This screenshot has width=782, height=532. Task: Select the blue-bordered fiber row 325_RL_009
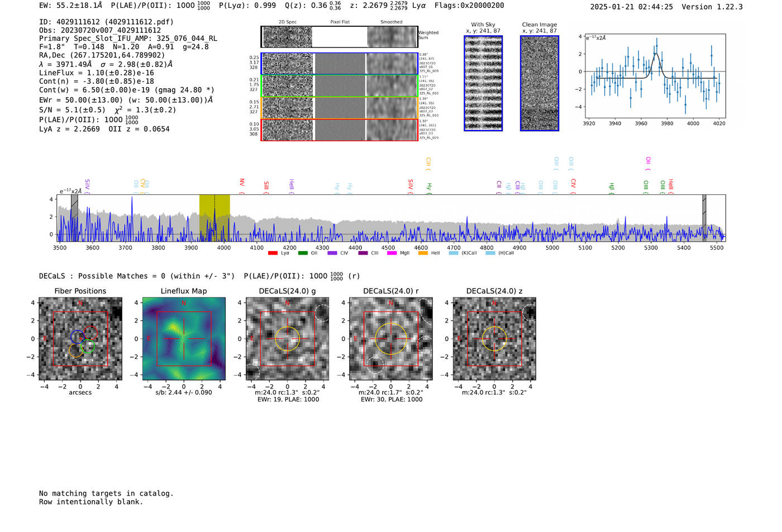point(339,64)
